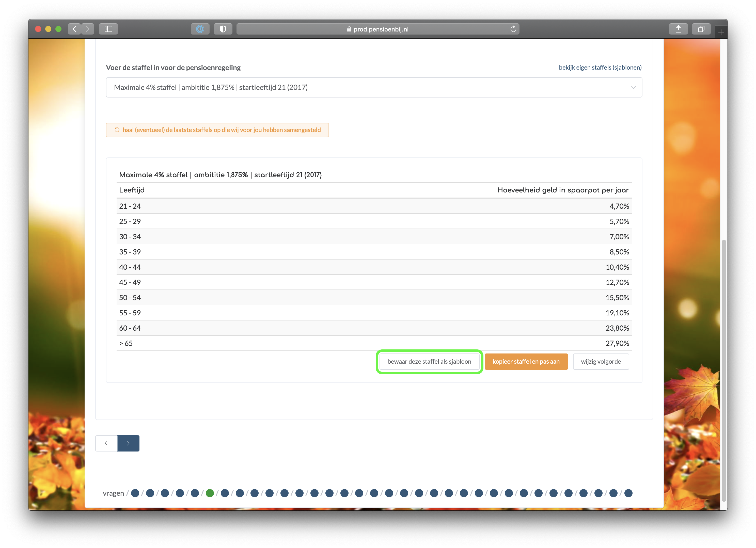Click the '27,90%' value
Viewport: 756px width, 548px height.
(617, 344)
